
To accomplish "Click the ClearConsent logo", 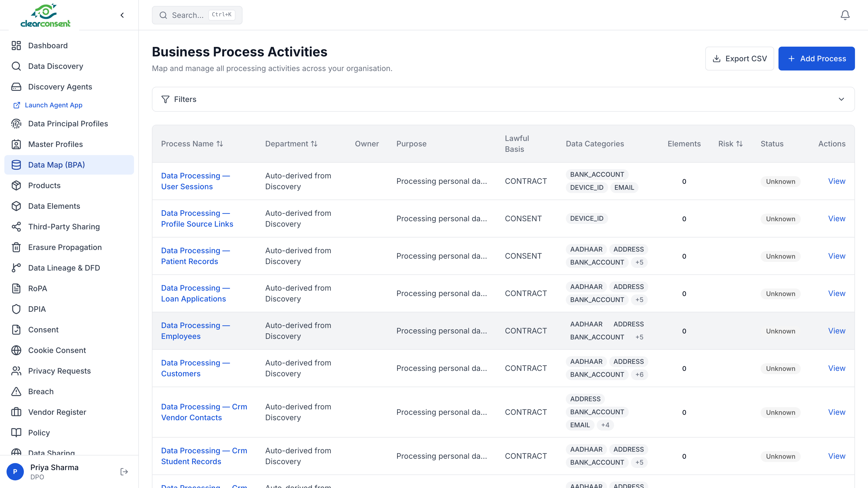I will coord(46,15).
